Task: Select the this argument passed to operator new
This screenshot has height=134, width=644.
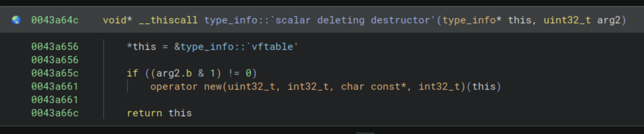Action: (x=483, y=87)
